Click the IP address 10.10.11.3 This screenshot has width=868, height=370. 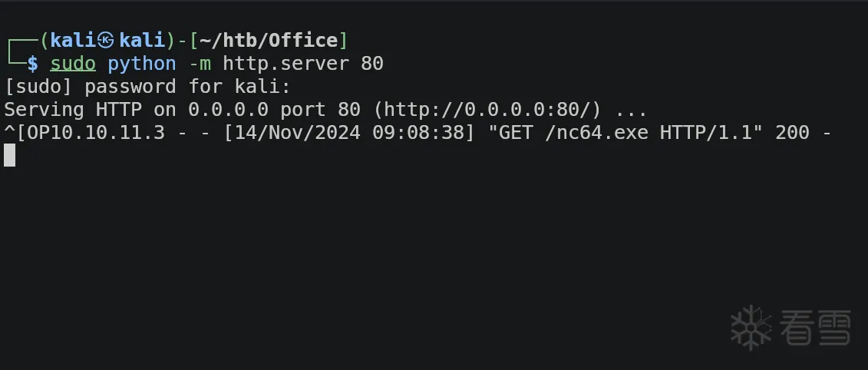pyautogui.click(x=108, y=132)
